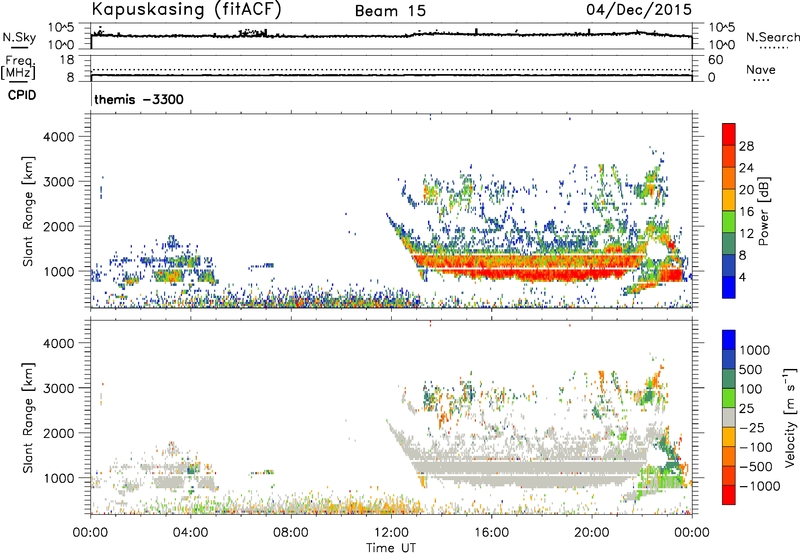Click the '1000' range tick in velocity panel
The image size is (800, 554).
[58, 478]
